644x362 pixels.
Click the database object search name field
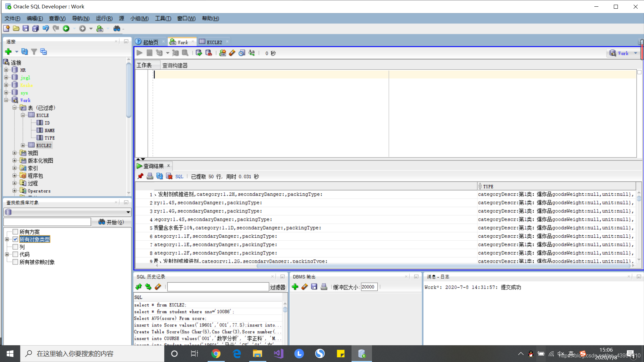(x=47, y=222)
